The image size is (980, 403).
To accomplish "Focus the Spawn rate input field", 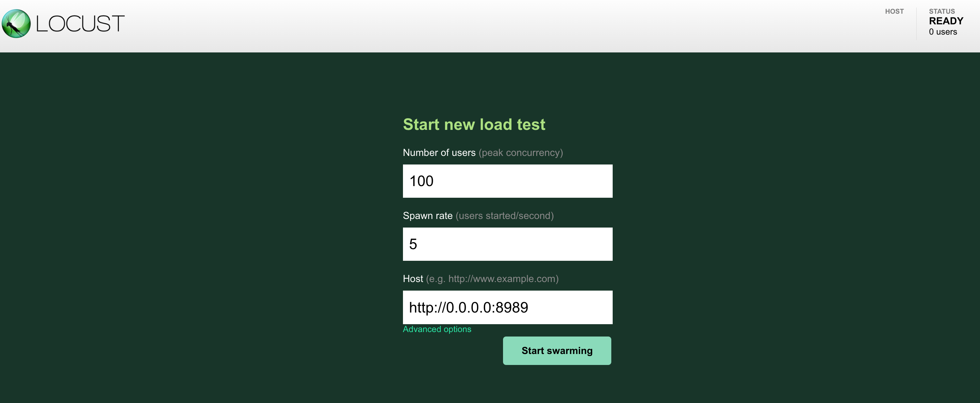I will 507,244.
